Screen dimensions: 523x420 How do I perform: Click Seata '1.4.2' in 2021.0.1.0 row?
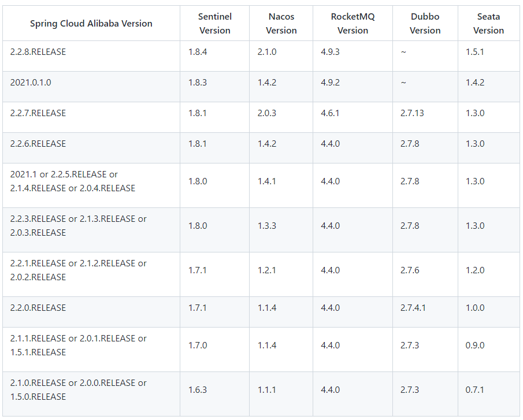click(475, 83)
